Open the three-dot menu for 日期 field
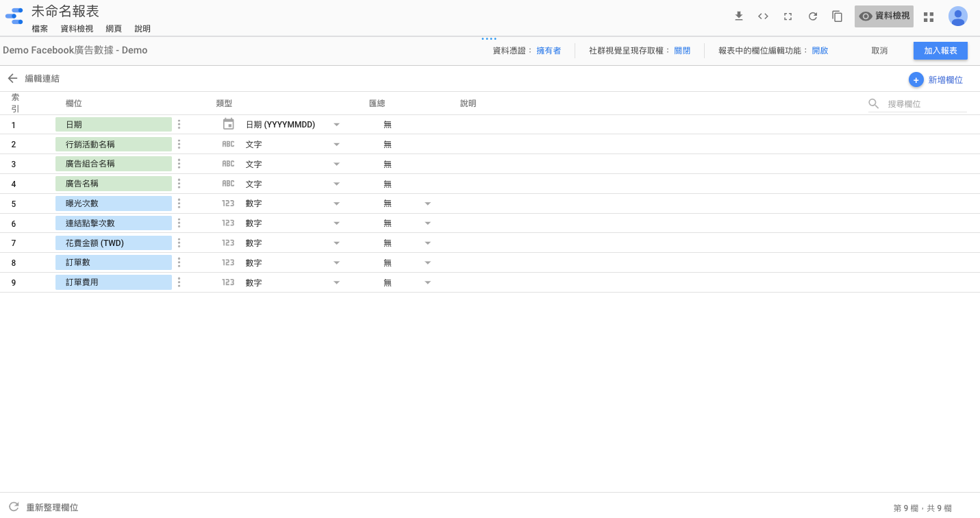980x518 pixels. coord(179,125)
